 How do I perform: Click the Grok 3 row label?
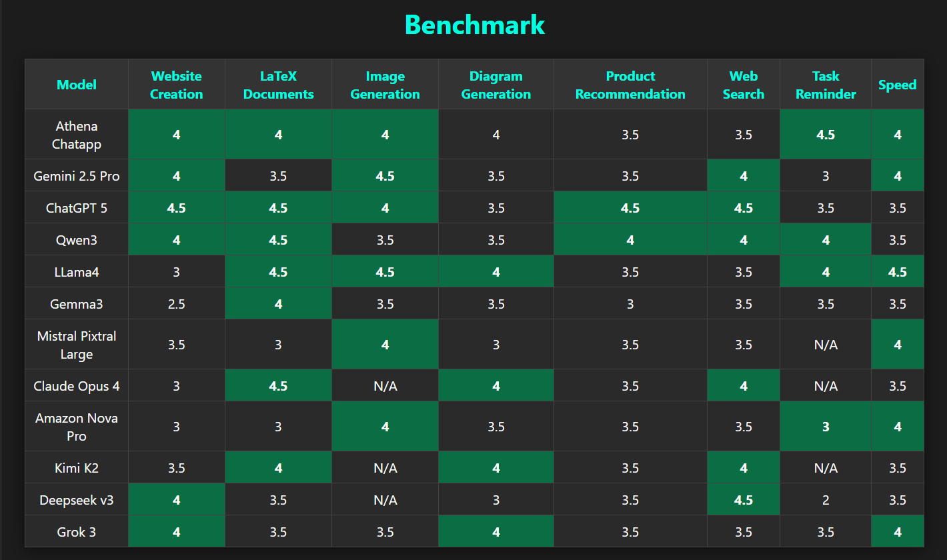click(77, 532)
